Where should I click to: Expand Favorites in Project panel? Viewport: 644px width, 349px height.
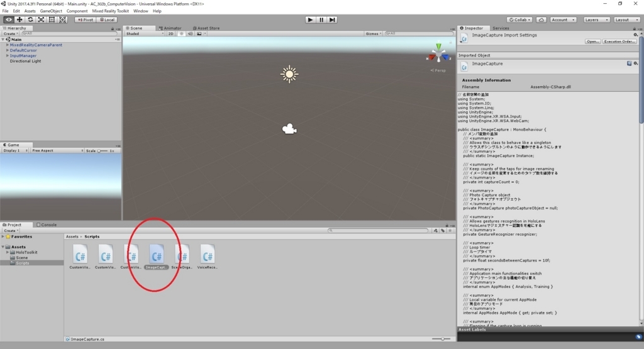click(3, 237)
